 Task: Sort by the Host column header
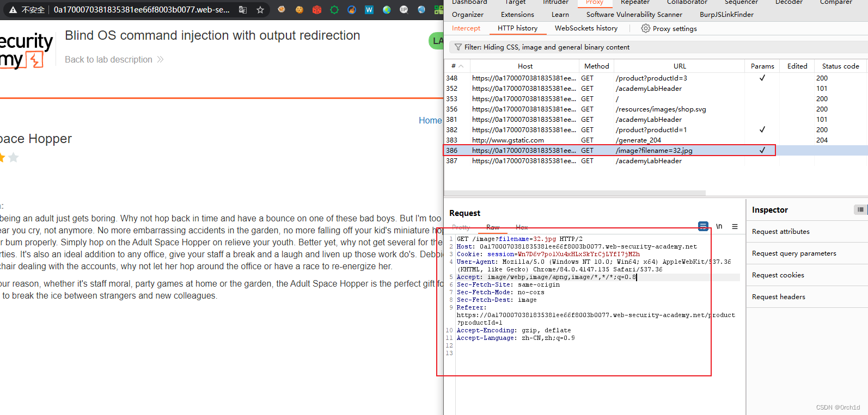(x=525, y=66)
